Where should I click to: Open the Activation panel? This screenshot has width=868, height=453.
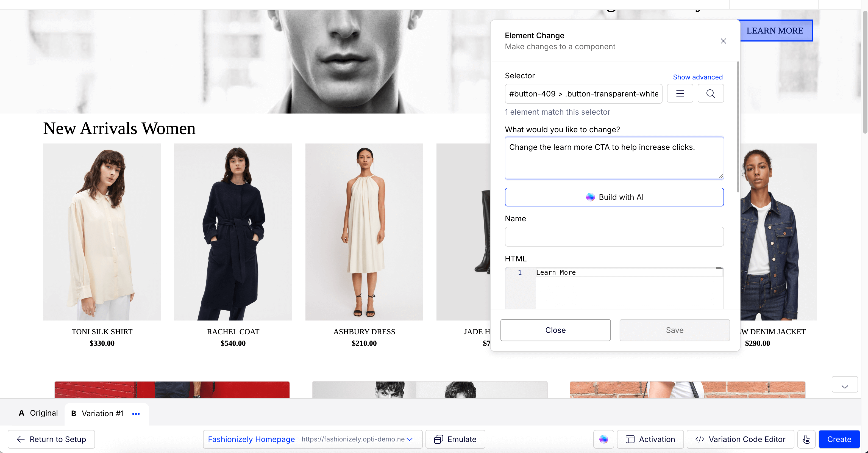650,439
